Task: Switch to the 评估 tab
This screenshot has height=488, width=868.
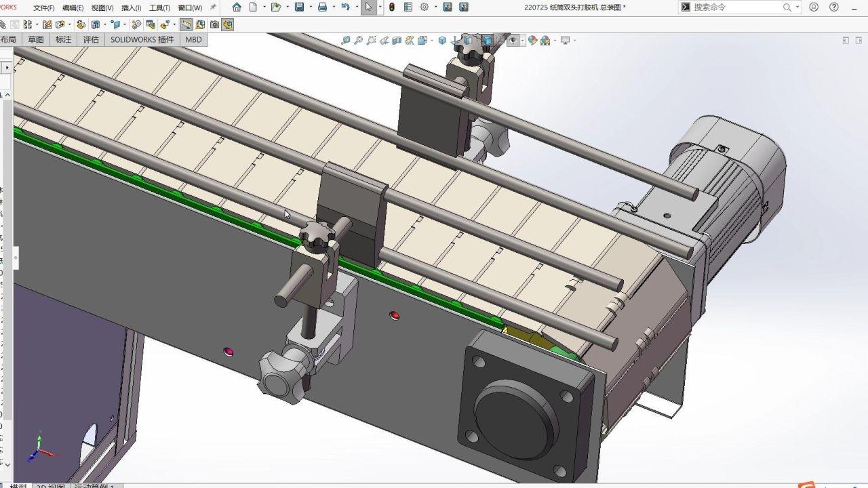Action: click(91, 39)
